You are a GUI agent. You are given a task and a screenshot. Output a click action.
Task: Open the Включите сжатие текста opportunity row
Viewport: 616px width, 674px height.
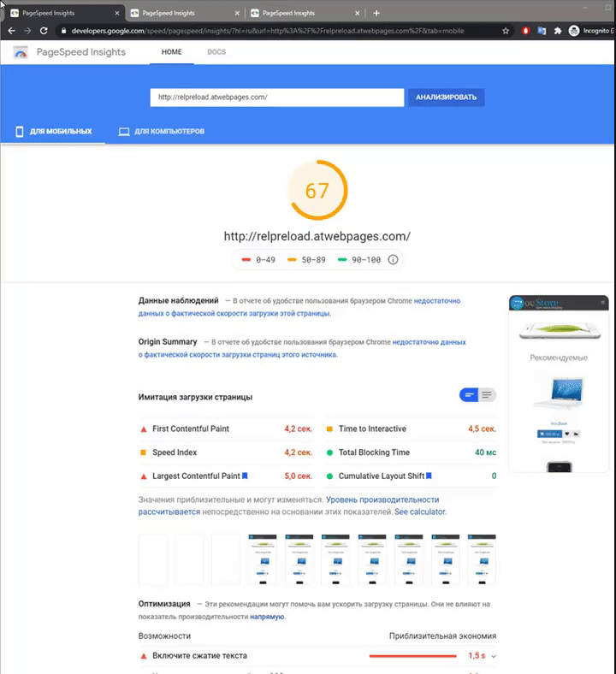(317, 656)
